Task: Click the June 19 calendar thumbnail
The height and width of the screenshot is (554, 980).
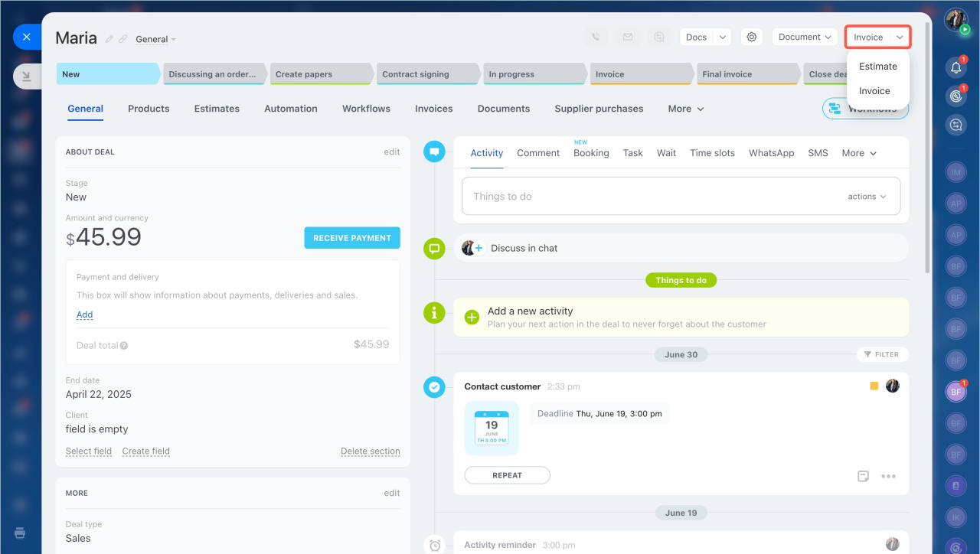Action: tap(492, 428)
